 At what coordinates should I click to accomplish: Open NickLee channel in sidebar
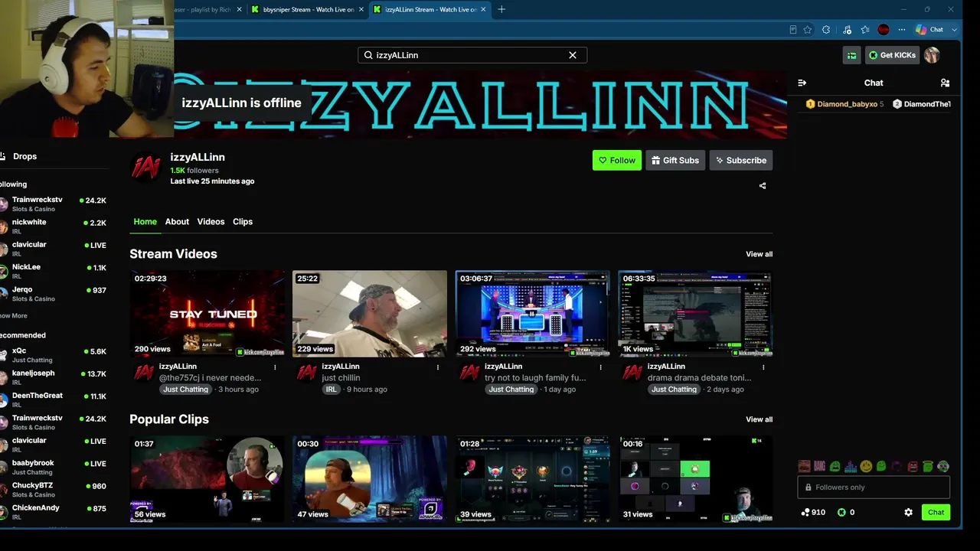[54, 271]
